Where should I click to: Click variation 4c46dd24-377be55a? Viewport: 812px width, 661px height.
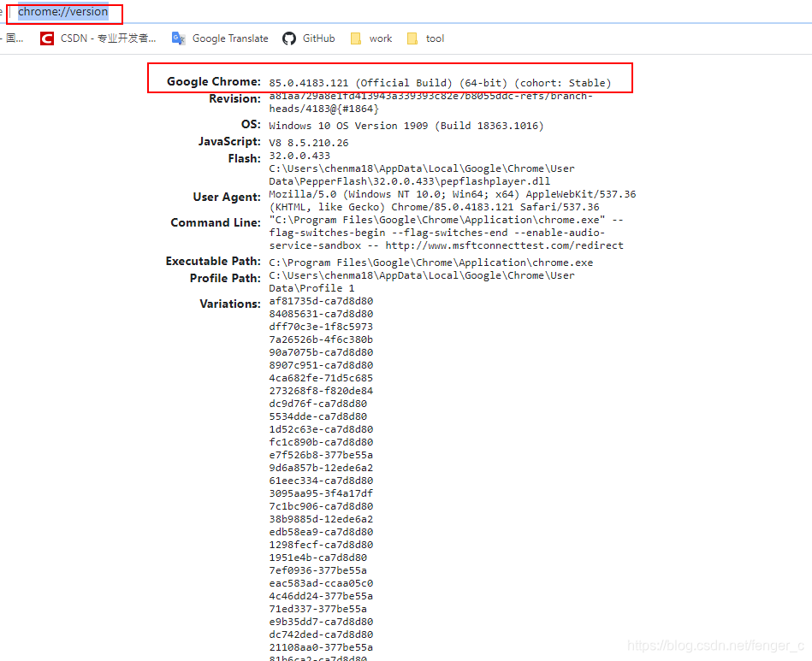click(321, 596)
